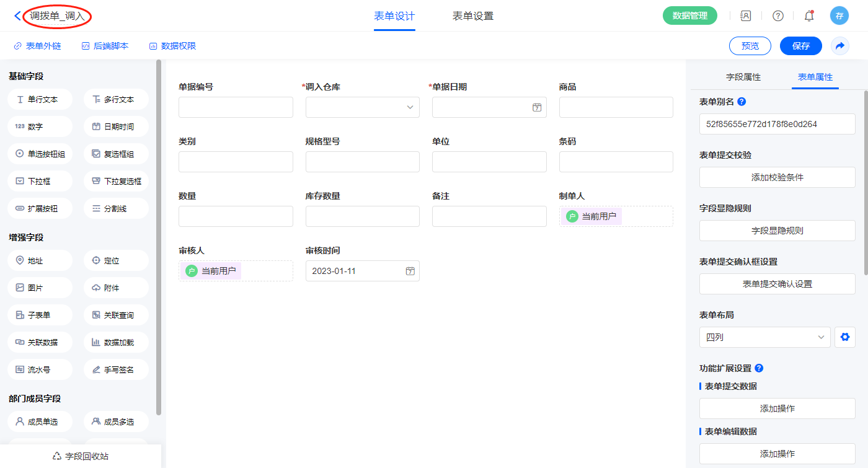Click the help icon beside 表单别名
The height and width of the screenshot is (468, 868).
point(742,102)
